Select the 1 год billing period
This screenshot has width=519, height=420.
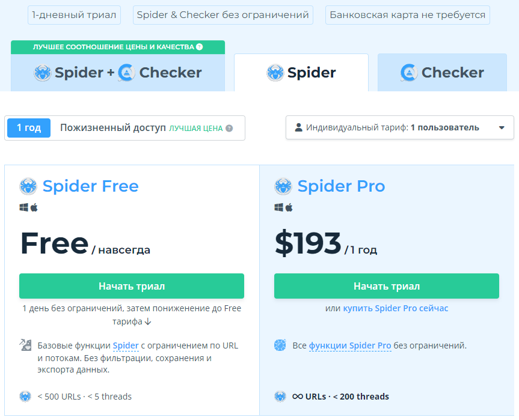pos(29,128)
